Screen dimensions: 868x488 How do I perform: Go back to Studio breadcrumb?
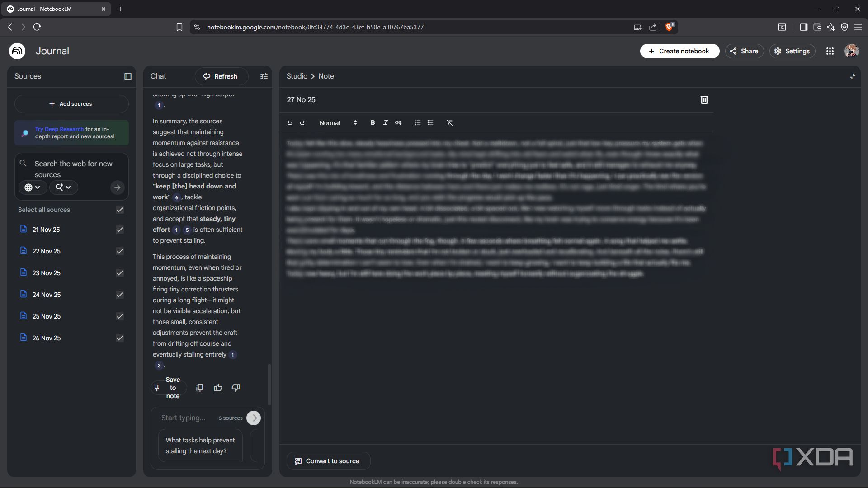coord(297,76)
